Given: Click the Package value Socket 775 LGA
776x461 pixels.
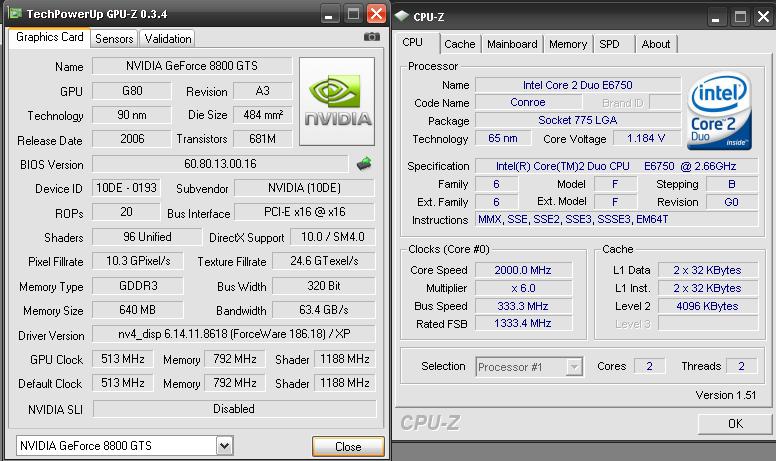Looking at the screenshot, I should 578,120.
